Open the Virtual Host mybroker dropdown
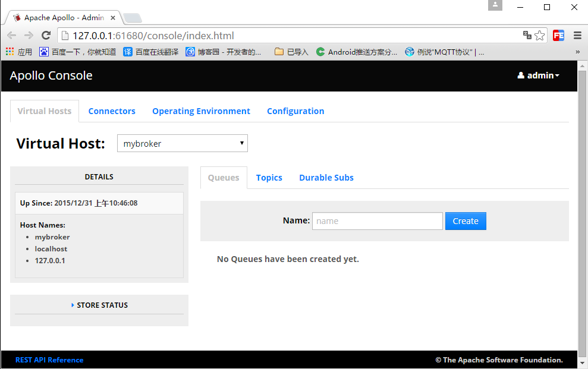This screenshot has height=369, width=588. tap(183, 143)
